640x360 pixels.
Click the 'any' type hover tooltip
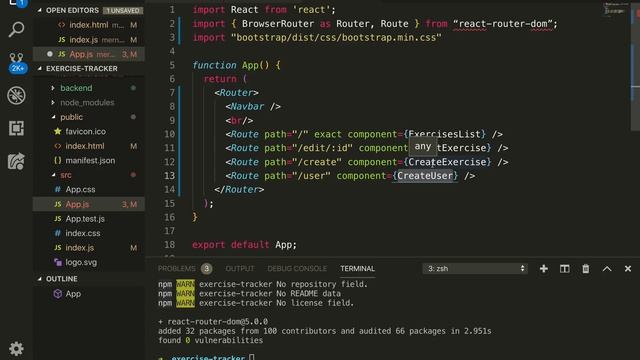(423, 146)
